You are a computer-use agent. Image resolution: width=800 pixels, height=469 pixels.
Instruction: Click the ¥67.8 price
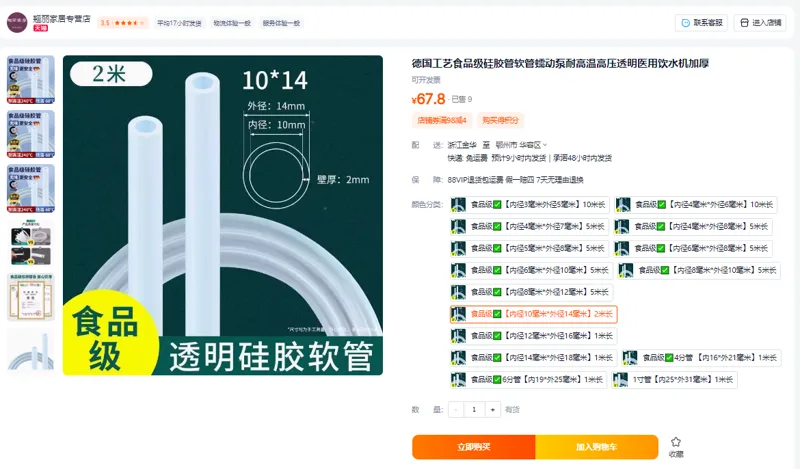click(x=429, y=98)
